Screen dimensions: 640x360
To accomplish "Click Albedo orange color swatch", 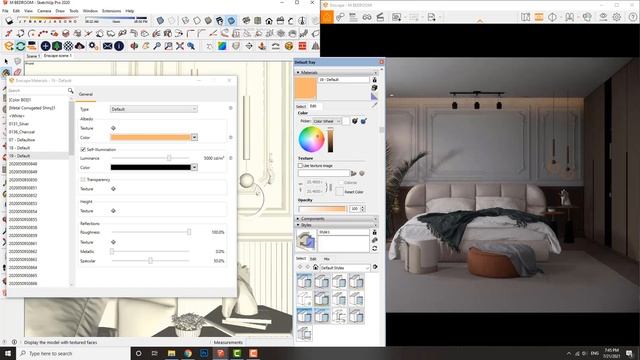I will [x=151, y=137].
